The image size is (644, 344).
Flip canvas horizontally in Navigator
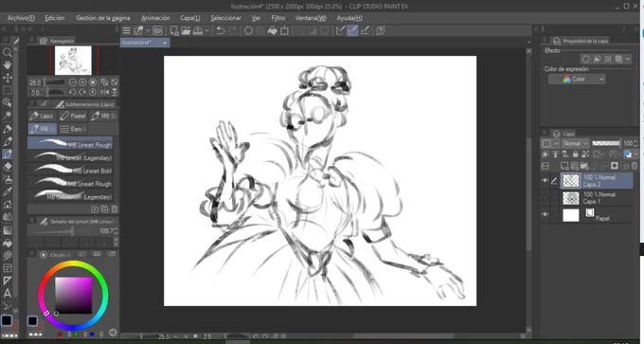[x=104, y=92]
